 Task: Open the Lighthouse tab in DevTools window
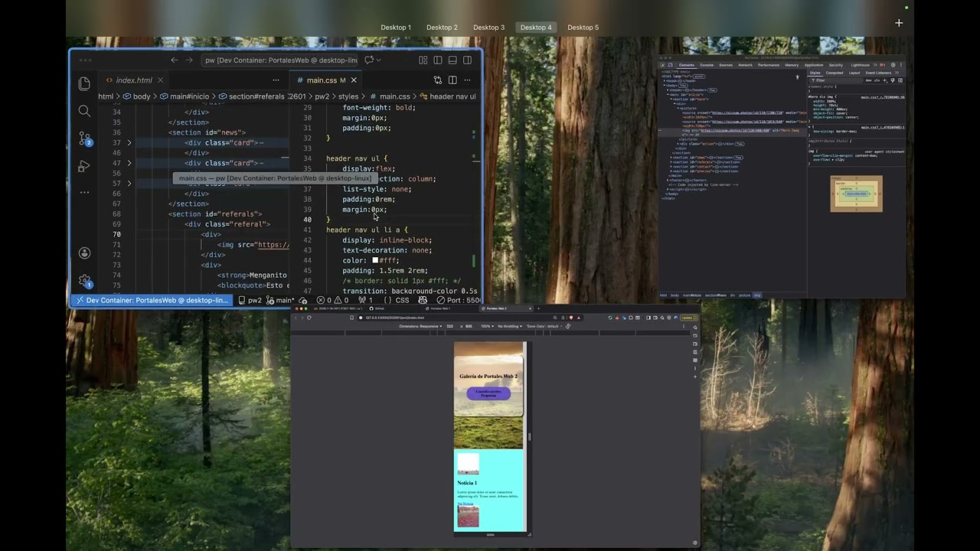860,65
